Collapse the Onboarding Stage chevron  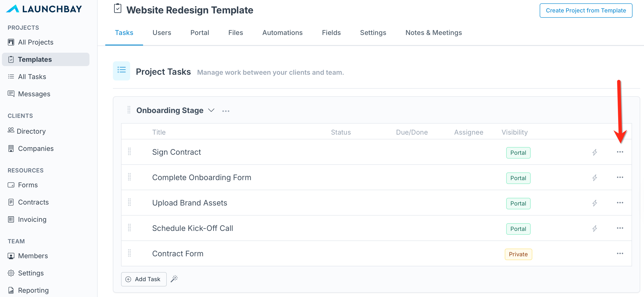211,110
